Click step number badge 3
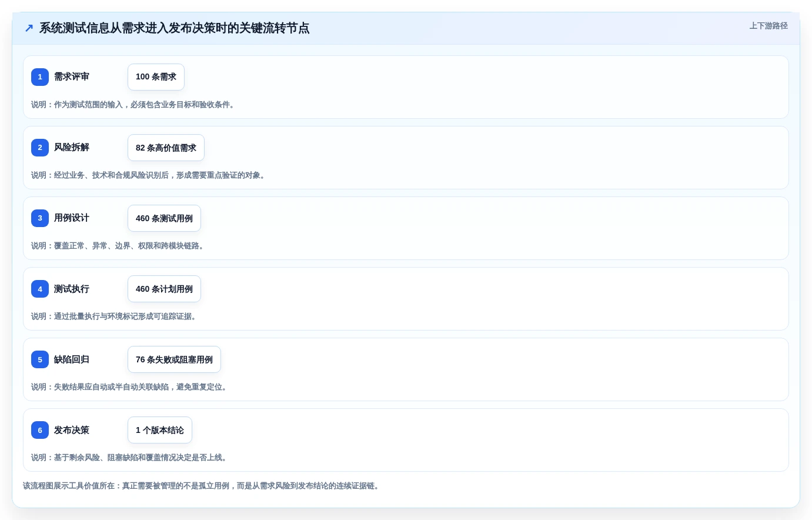Screen dimensions: 812x520 tap(40, 218)
